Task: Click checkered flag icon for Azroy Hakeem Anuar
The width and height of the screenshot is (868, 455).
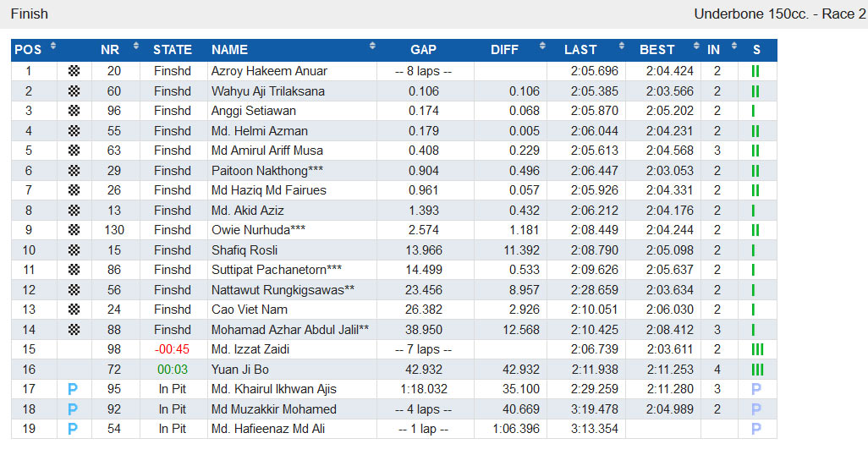Action: tap(74, 71)
